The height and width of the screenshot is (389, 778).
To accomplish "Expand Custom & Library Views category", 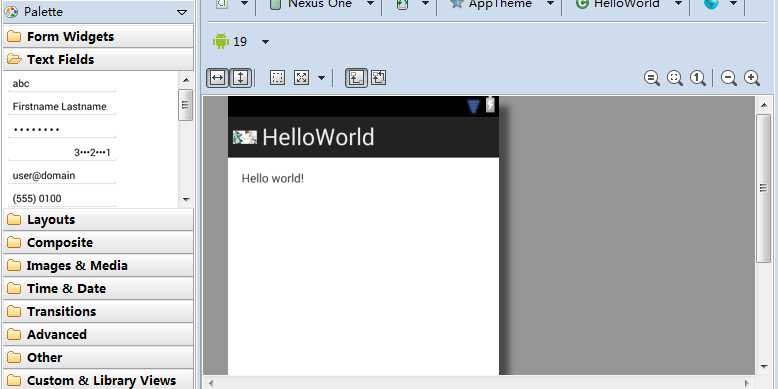I will pyautogui.click(x=98, y=380).
